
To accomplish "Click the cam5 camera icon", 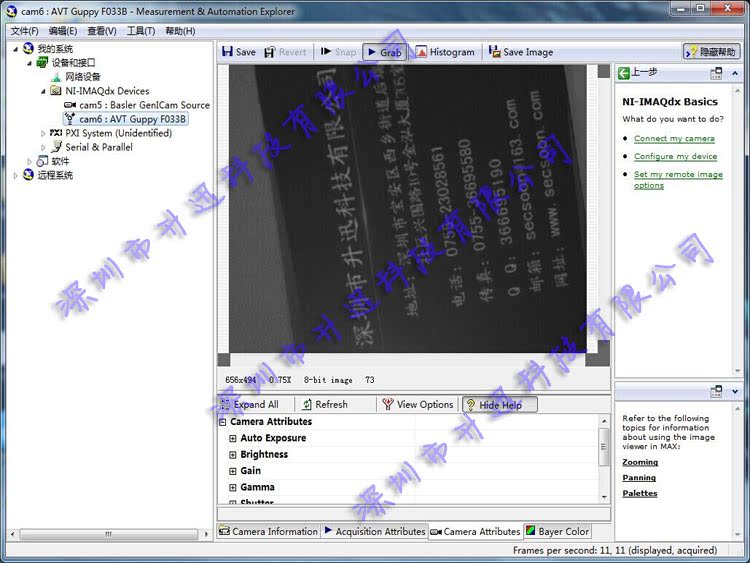I will pyautogui.click(x=70, y=105).
